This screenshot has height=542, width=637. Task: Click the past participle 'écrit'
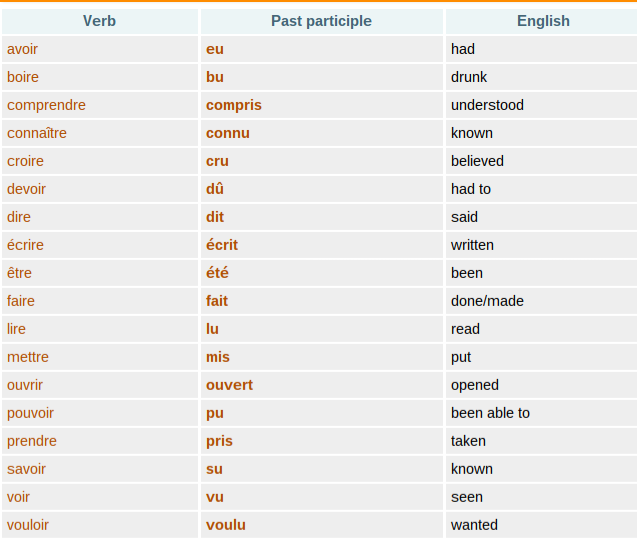[x=222, y=245]
